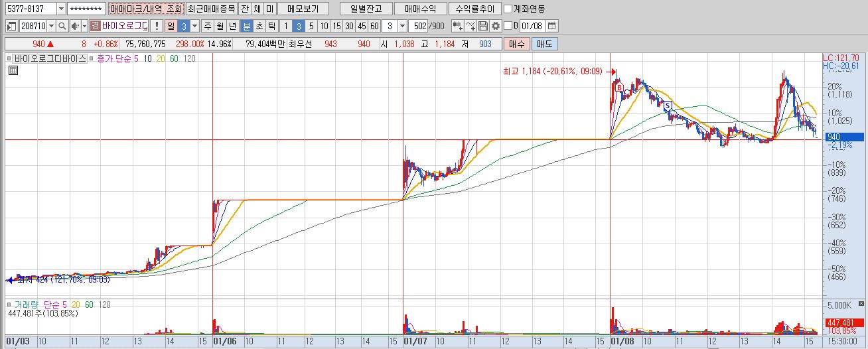The image size is (868, 349).
Task: Open 매매수익 trading profit
Action: (x=420, y=9)
